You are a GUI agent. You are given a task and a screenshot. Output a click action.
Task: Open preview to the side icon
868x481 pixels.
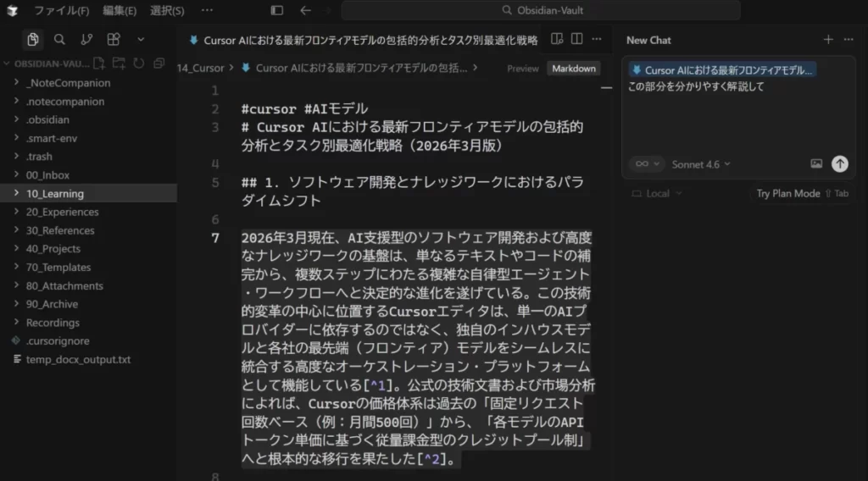point(557,39)
